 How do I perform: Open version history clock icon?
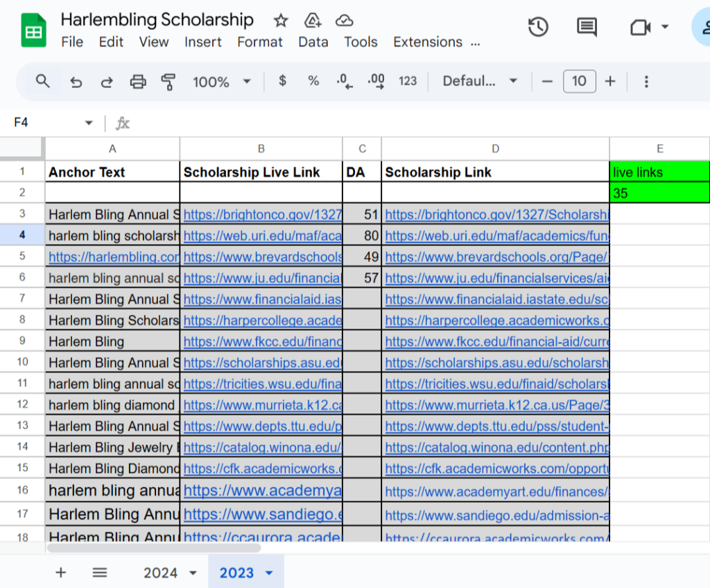pyautogui.click(x=538, y=27)
